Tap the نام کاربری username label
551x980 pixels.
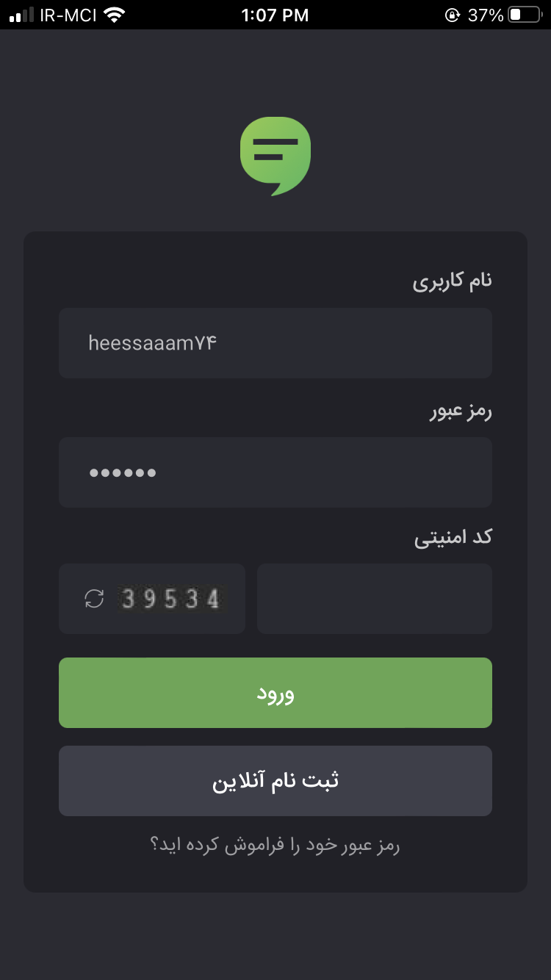click(452, 281)
